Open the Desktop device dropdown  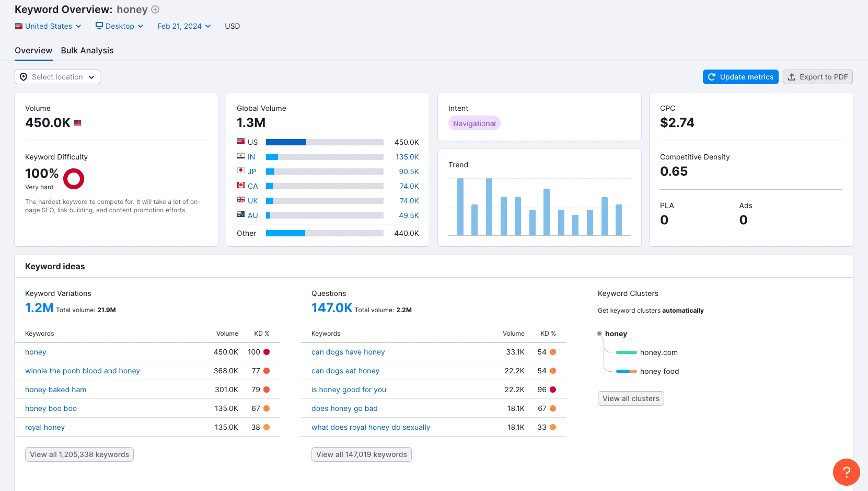point(119,26)
